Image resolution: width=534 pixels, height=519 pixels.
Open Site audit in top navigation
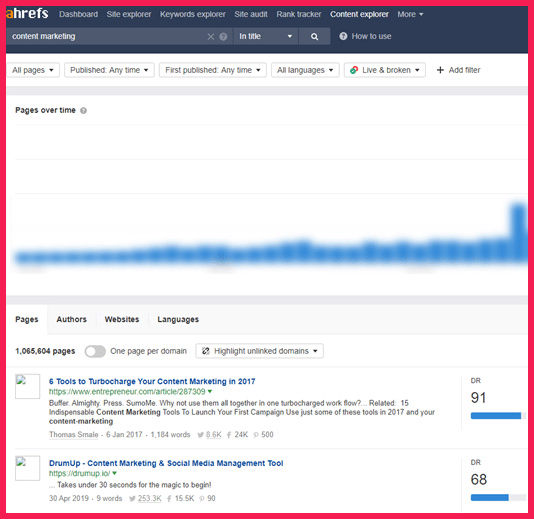[251, 14]
